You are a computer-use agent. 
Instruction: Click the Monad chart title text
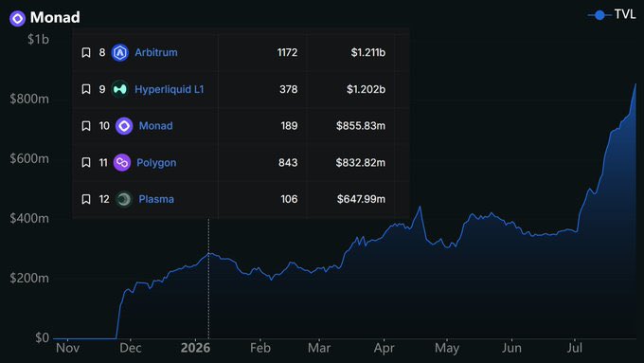pos(55,17)
